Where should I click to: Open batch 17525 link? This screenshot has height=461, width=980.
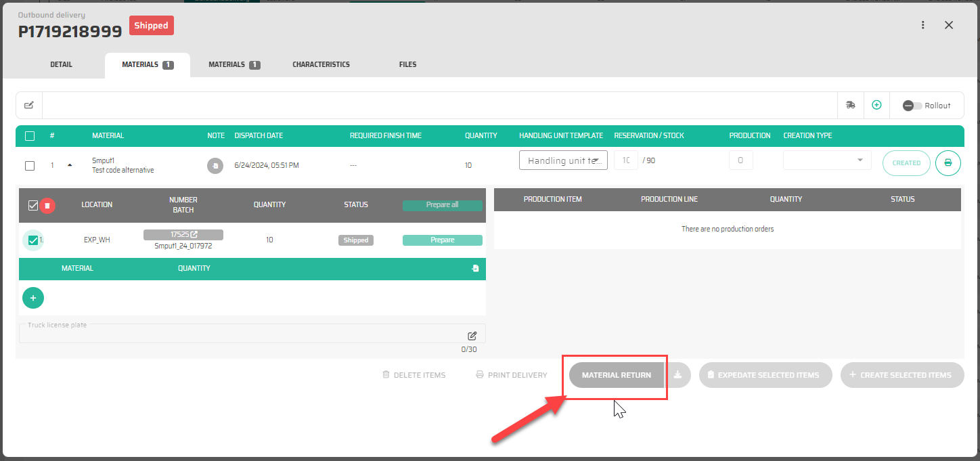(183, 235)
